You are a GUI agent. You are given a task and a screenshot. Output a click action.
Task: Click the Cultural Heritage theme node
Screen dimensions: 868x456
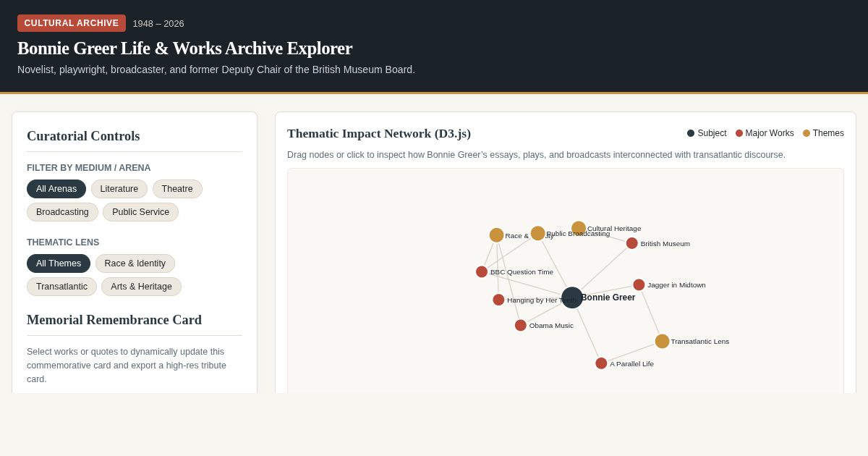click(x=579, y=228)
